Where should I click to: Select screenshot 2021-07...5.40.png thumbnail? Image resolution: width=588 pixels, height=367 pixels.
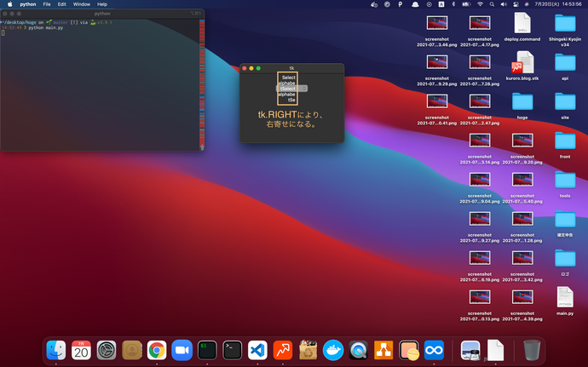pyautogui.click(x=522, y=180)
